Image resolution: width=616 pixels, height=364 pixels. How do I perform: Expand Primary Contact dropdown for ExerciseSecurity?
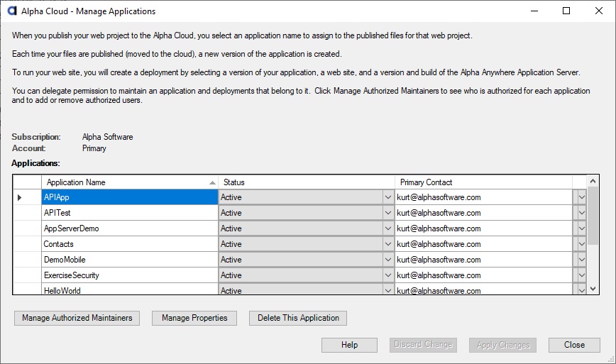(581, 275)
